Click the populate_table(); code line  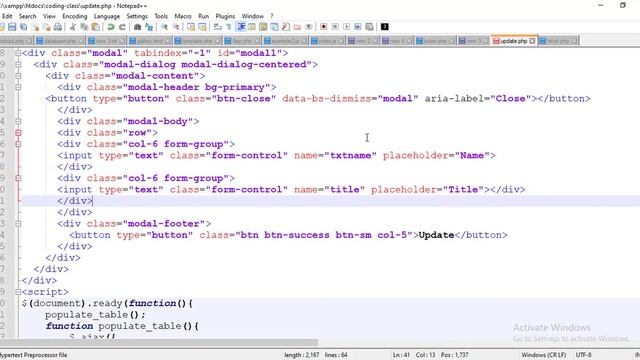(x=95, y=315)
